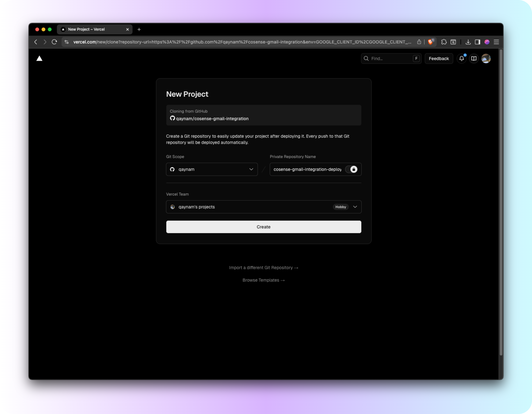Screen dimensions: 532x414
Task: Click the Create button
Action: [264, 227]
